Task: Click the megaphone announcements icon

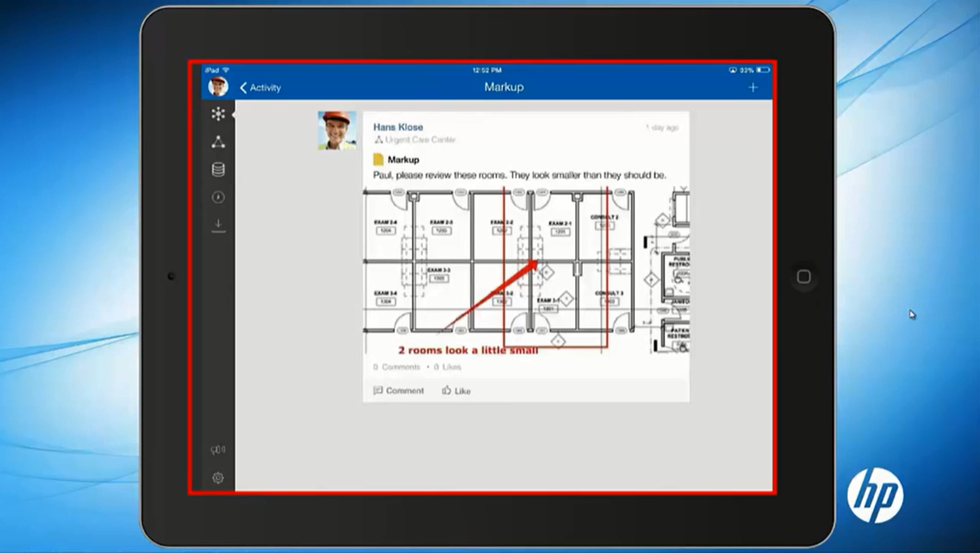Action: (218, 450)
